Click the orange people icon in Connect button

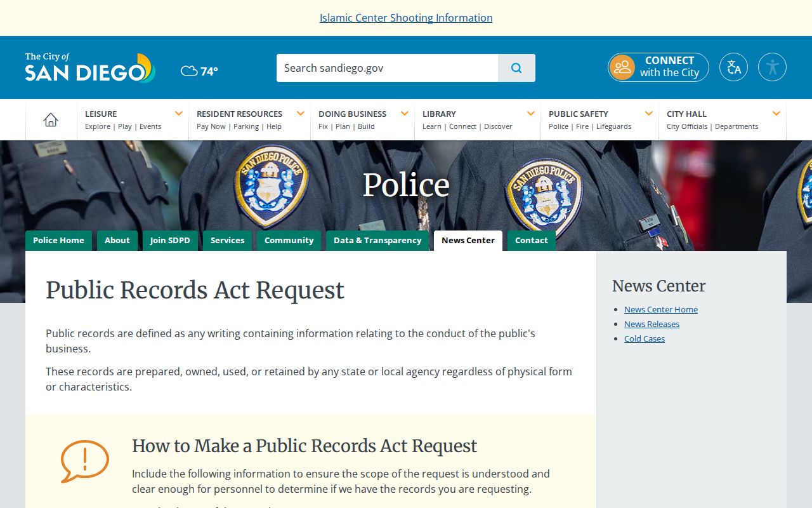(x=622, y=67)
